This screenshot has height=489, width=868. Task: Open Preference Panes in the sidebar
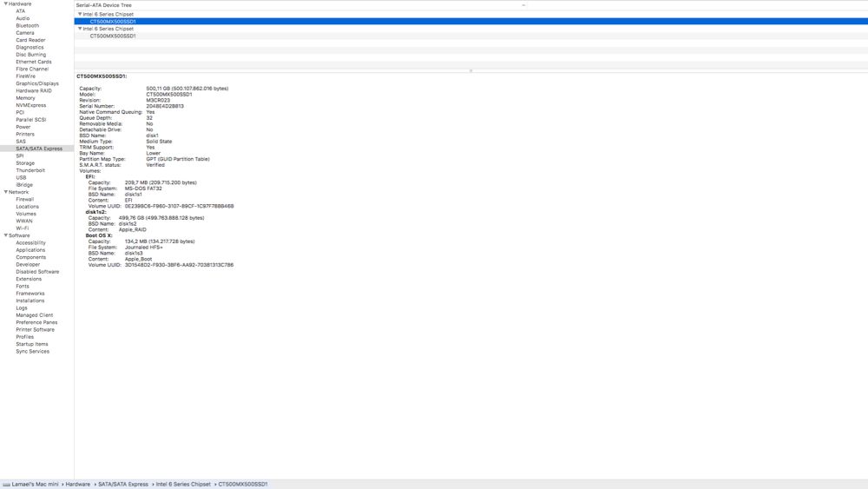coord(36,321)
